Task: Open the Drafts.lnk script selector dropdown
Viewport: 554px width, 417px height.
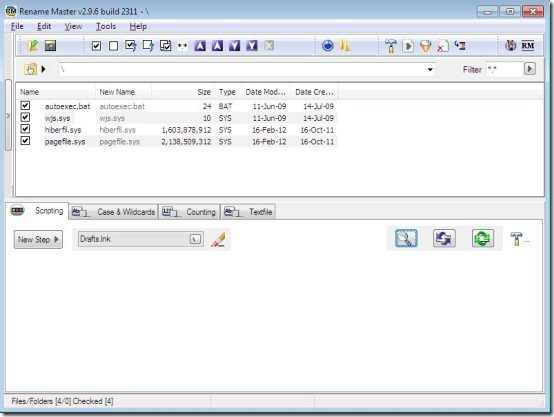Action: tap(195, 239)
